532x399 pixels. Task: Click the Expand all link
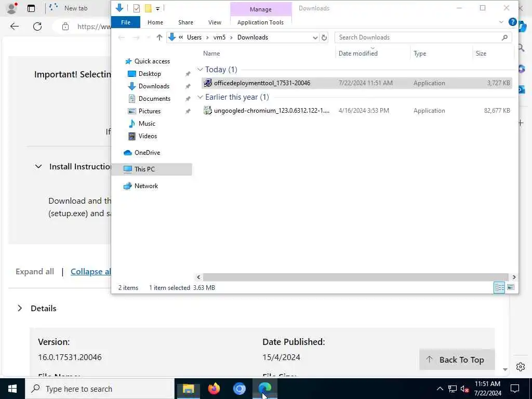[x=35, y=272]
